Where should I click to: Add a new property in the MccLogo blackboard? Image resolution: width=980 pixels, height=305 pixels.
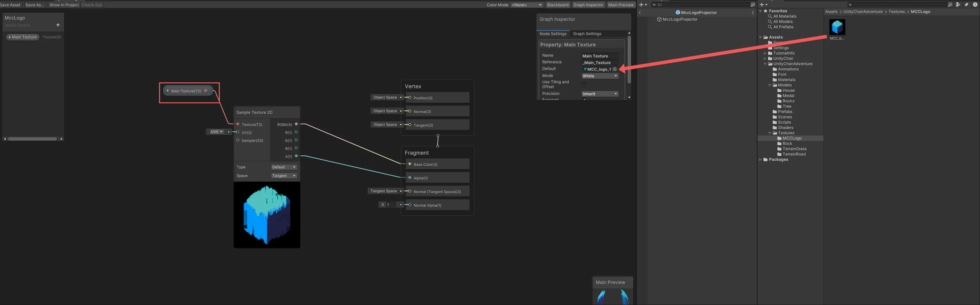tap(58, 25)
